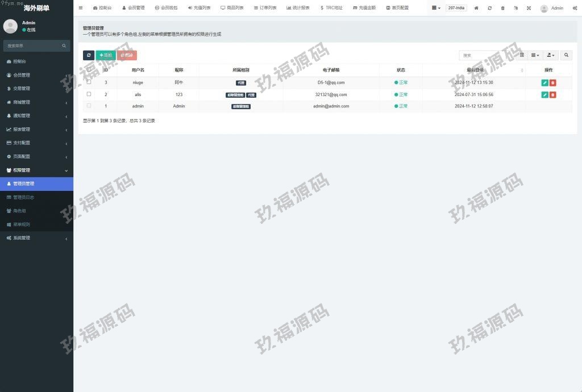582x392 pixels.
Task: Open the 订单列表 top menu tab
Action: point(265,8)
